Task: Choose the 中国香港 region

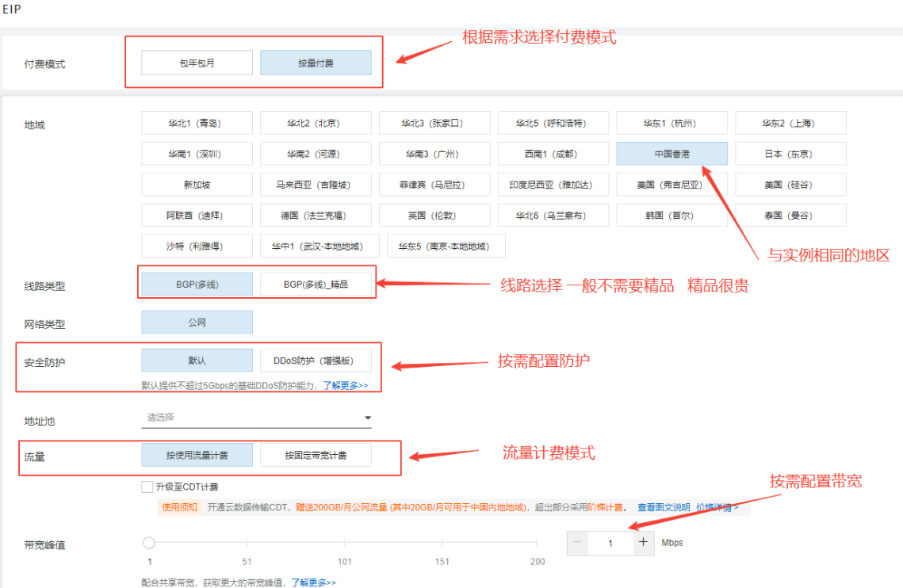Action: 672,154
